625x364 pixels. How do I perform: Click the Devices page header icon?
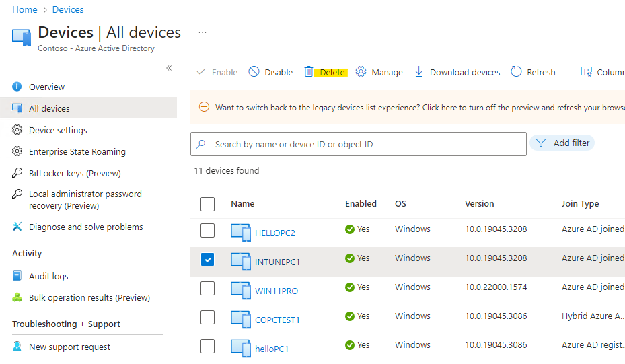(22, 38)
